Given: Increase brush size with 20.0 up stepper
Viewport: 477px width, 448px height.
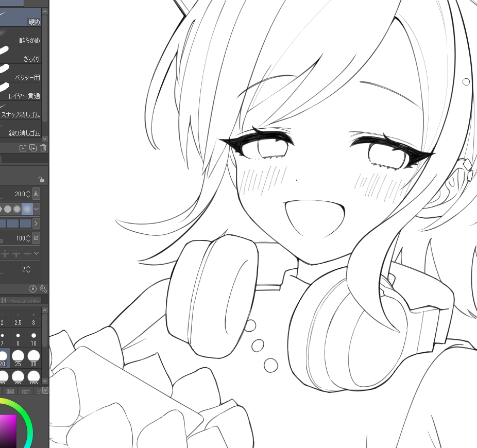Looking at the screenshot, I should (x=28, y=192).
